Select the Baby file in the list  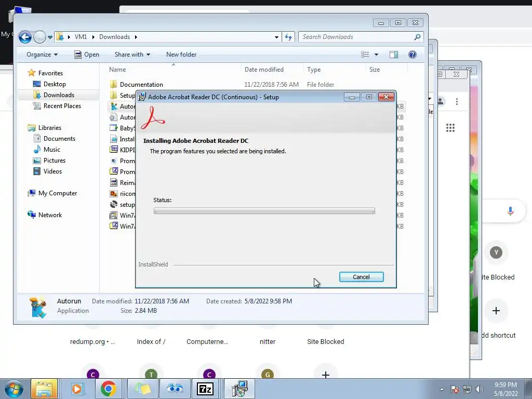(x=123, y=128)
